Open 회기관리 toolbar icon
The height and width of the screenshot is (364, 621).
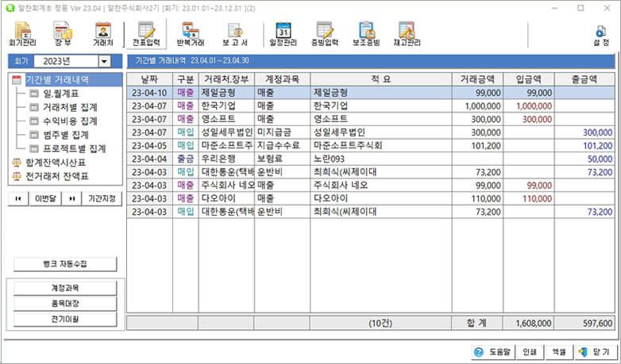[x=22, y=34]
